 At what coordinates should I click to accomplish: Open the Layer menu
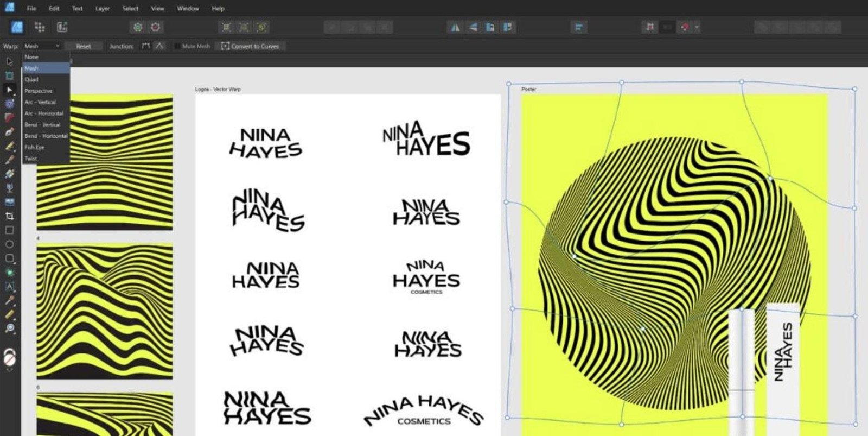point(103,9)
